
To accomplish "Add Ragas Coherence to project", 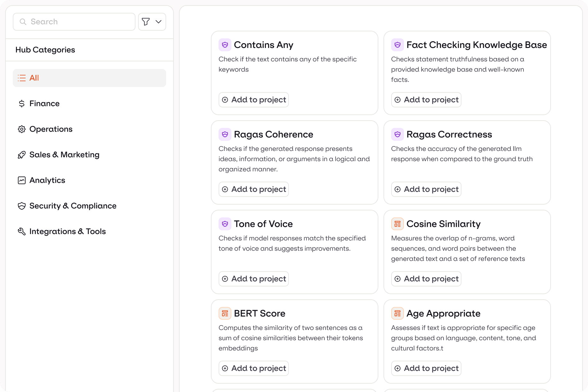I will [254, 189].
